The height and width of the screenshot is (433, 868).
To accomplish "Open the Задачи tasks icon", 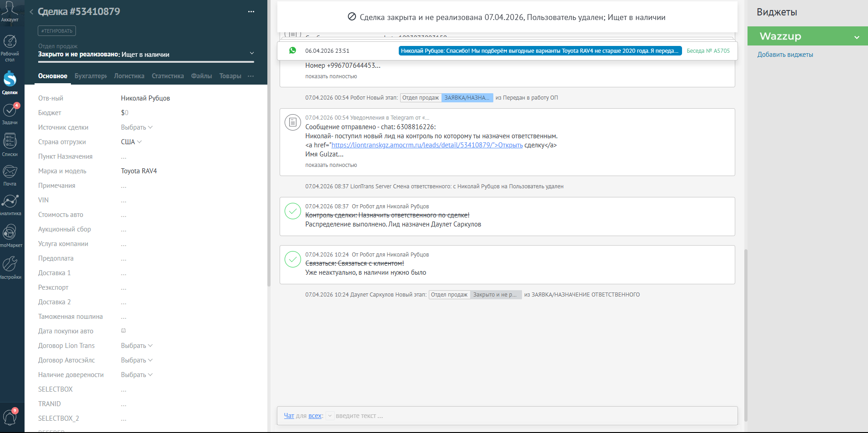I will [10, 110].
